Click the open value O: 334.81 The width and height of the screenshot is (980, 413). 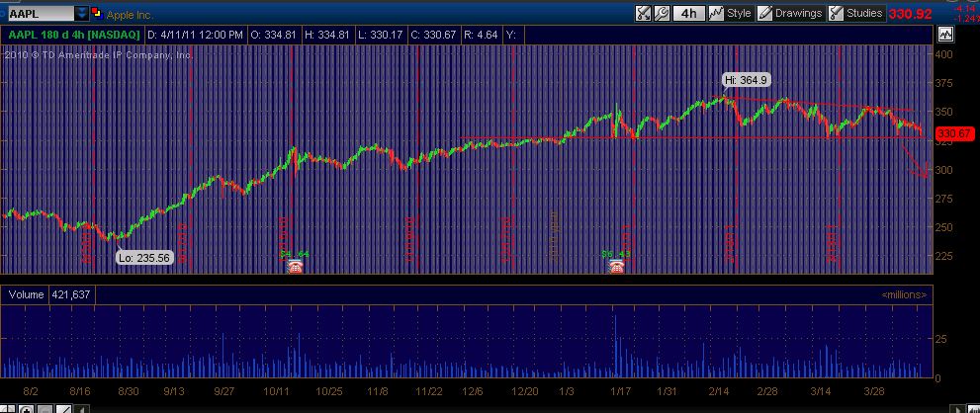click(x=273, y=35)
